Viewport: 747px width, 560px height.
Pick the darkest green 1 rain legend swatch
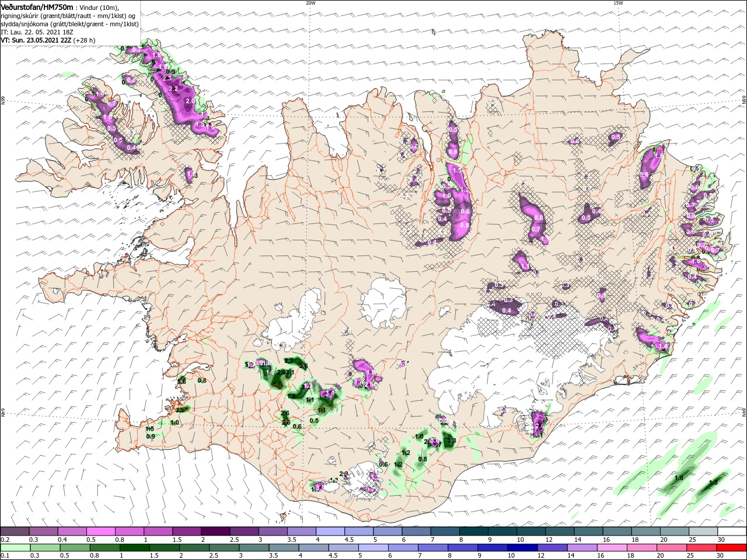coord(135,548)
